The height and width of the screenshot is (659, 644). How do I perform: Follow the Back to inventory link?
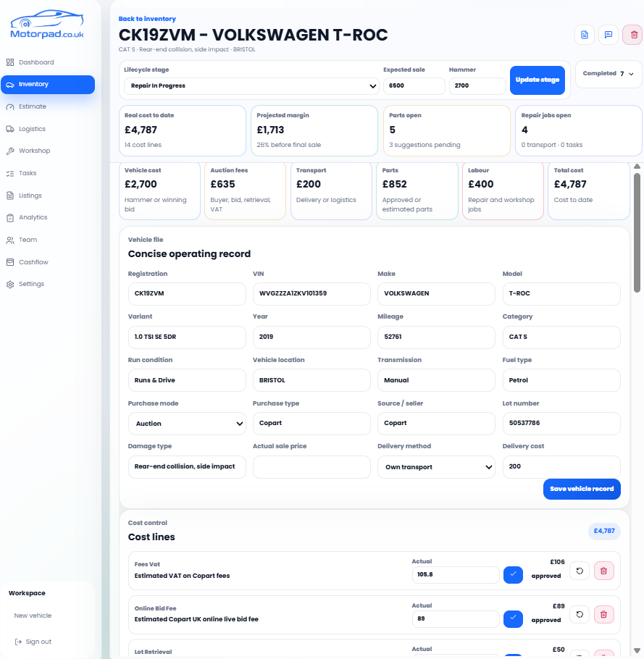(x=147, y=19)
